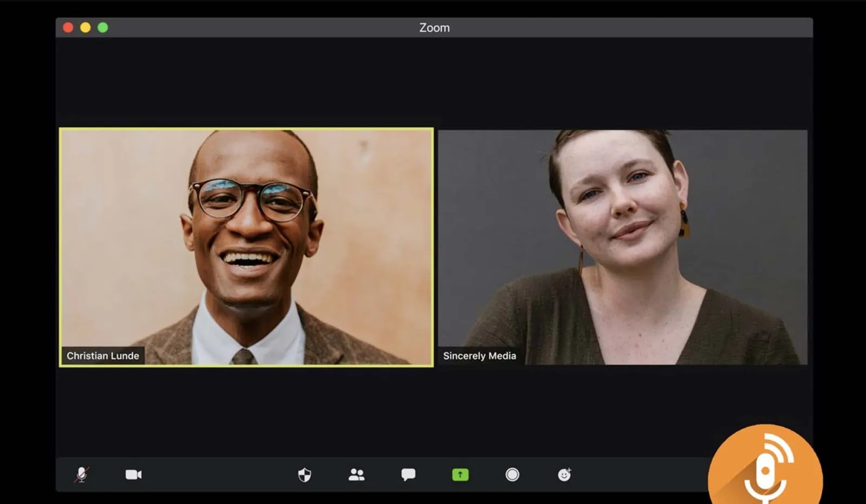Select Sincerely Media's video tile
The height and width of the screenshot is (504, 866).
(x=622, y=247)
